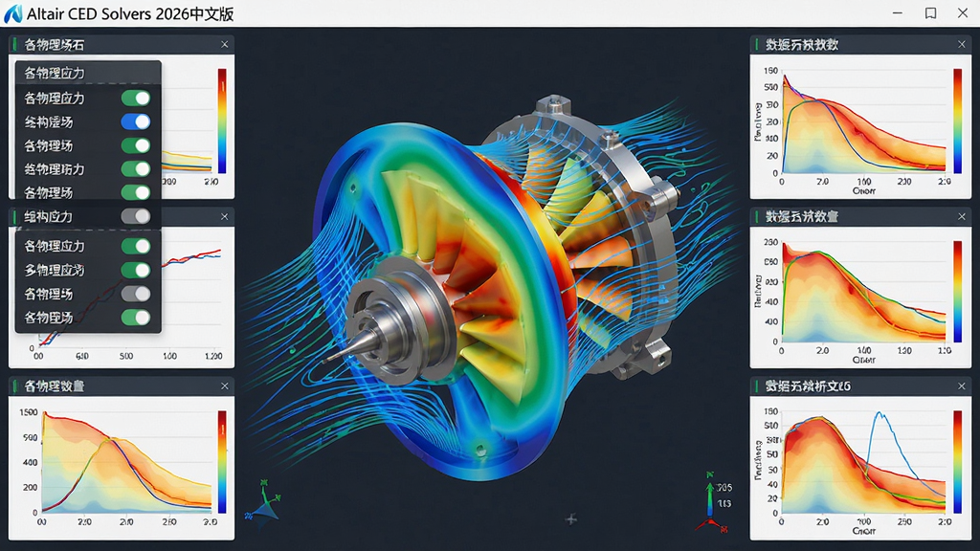The height and width of the screenshot is (551, 980).
Task: Maximize the Altair CED Solvers window
Action: [930, 13]
